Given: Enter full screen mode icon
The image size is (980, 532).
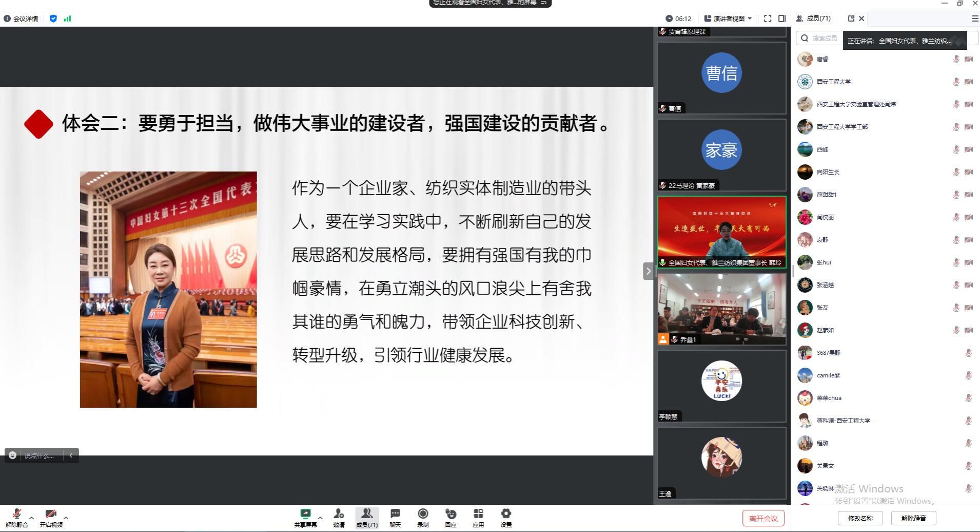Looking at the screenshot, I should 768,18.
